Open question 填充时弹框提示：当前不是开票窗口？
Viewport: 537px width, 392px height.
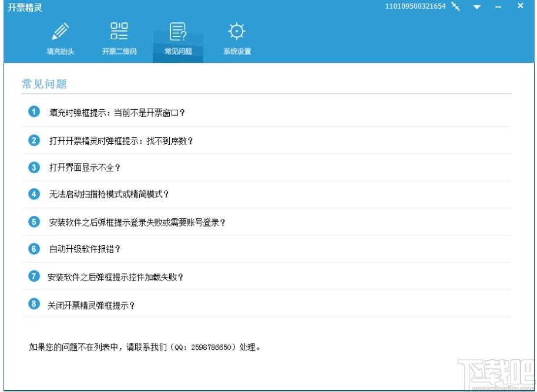[x=117, y=113]
